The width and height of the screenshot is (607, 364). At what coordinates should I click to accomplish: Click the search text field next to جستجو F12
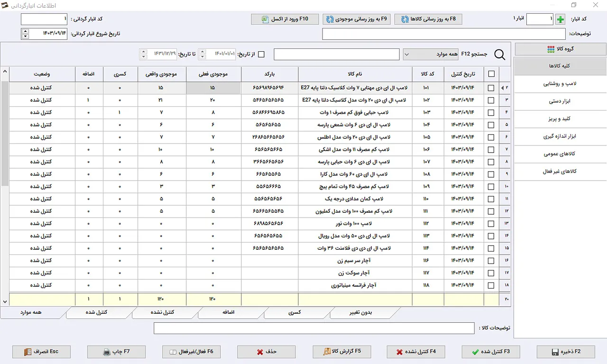337,55
